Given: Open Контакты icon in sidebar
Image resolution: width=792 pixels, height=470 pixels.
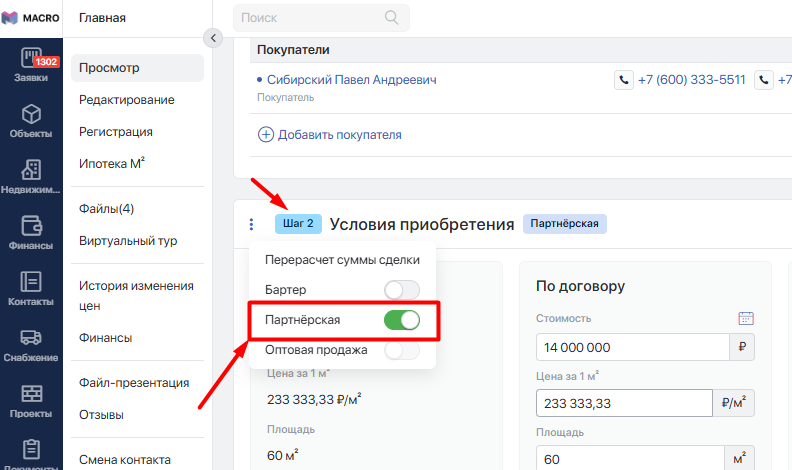Looking at the screenshot, I should click(x=30, y=290).
